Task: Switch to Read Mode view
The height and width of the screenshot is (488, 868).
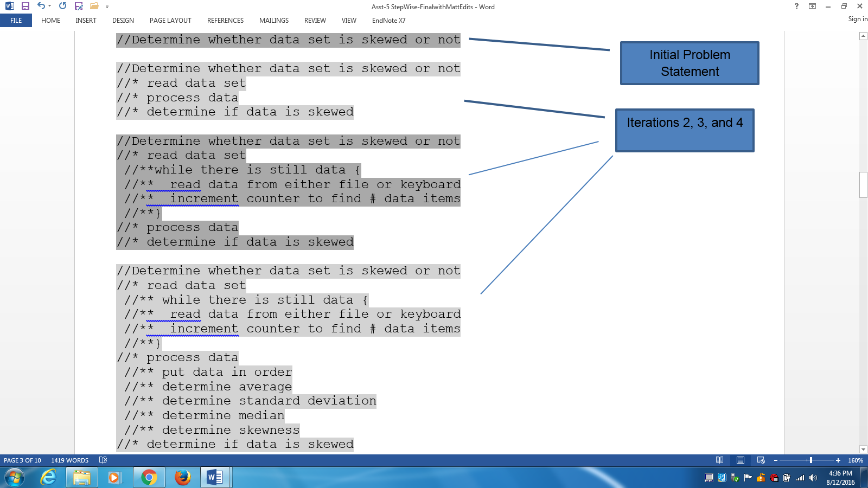Action: 719,460
